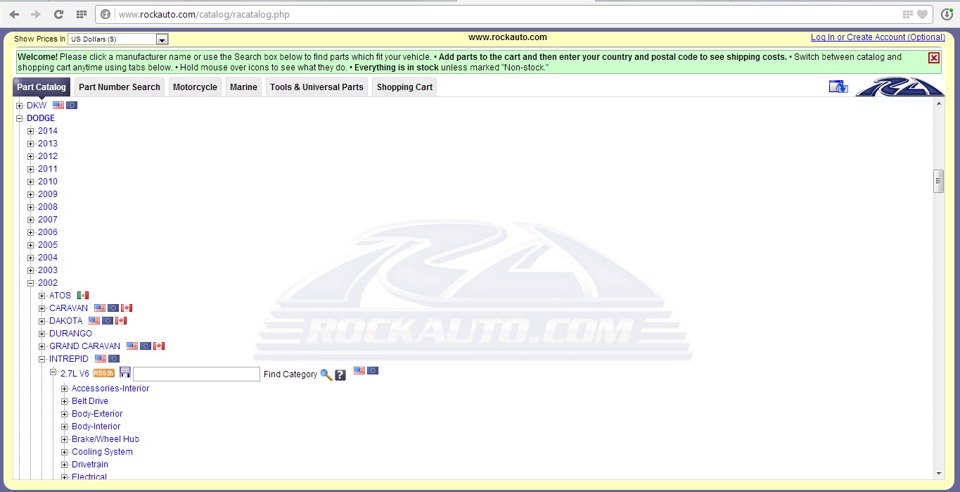Image resolution: width=960 pixels, height=492 pixels.
Task: Collapse the 2.7L V6 engine node
Action: pos(53,371)
